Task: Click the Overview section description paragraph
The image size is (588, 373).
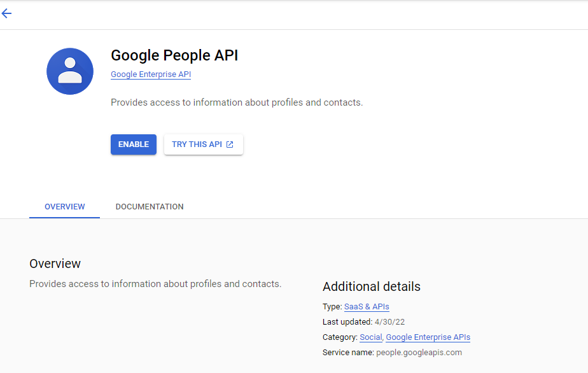Action: (155, 284)
